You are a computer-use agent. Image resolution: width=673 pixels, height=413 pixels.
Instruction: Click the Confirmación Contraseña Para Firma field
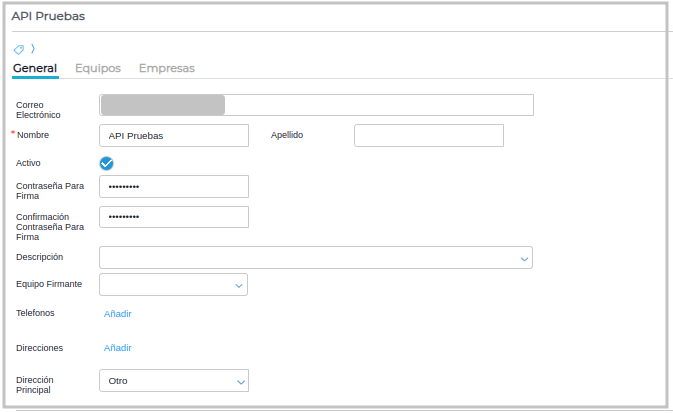pyautogui.click(x=173, y=217)
